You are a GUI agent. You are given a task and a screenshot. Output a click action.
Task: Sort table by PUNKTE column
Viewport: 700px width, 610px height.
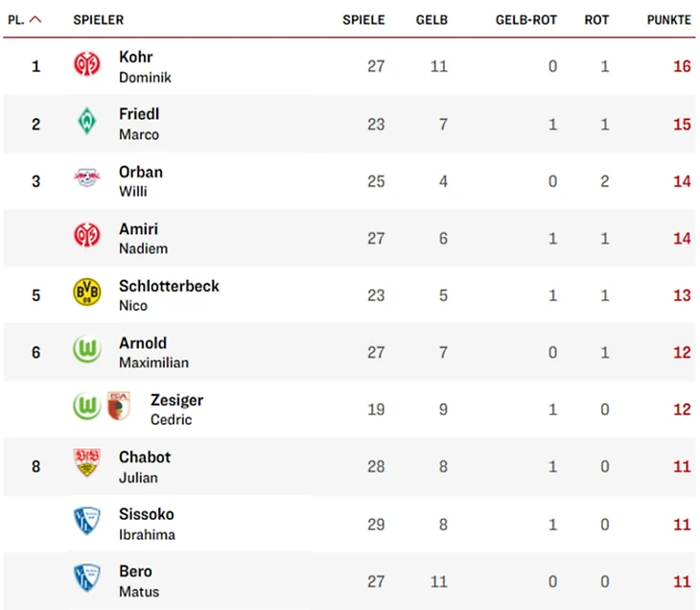click(x=669, y=20)
